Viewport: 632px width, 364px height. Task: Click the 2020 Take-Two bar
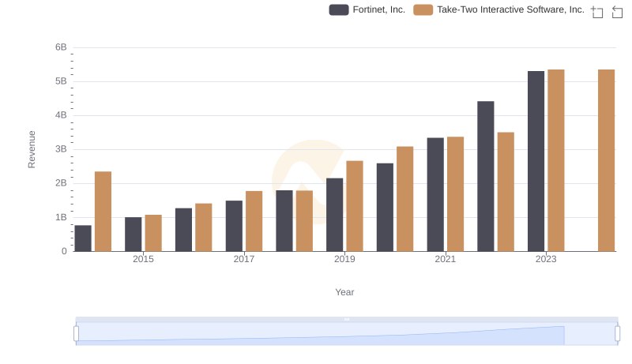[405, 199]
